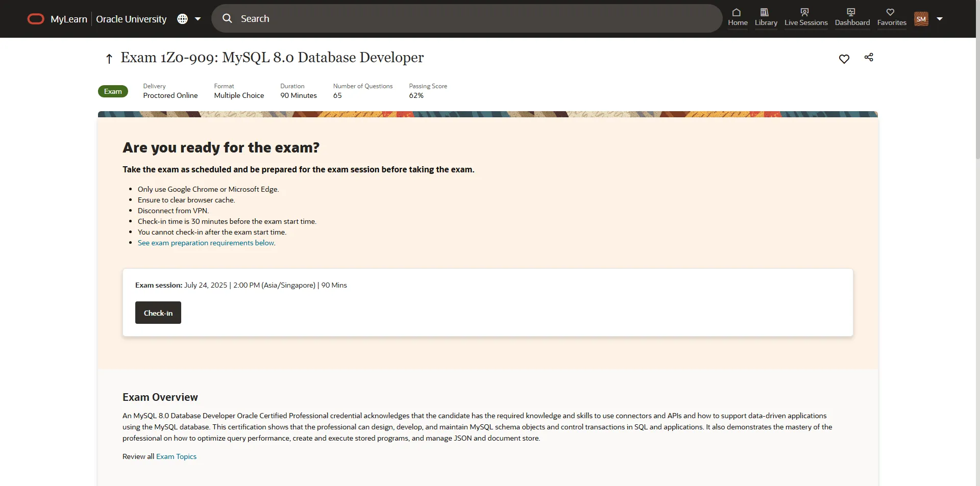Click 'Proctored Online' delivery value

click(170, 95)
